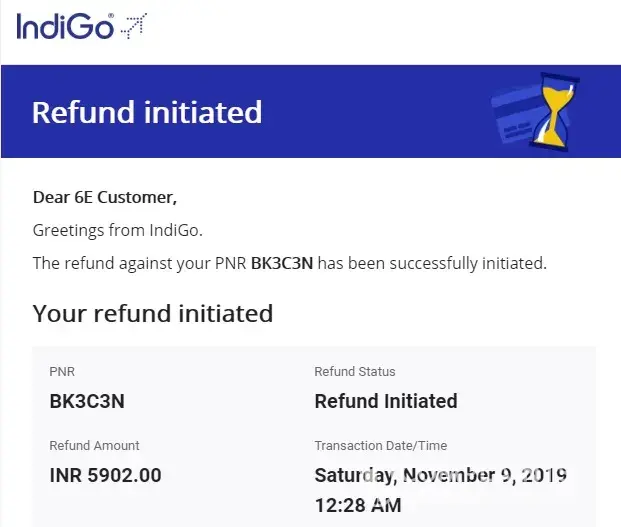
Task: Click the PNR field label
Action: 61,372
